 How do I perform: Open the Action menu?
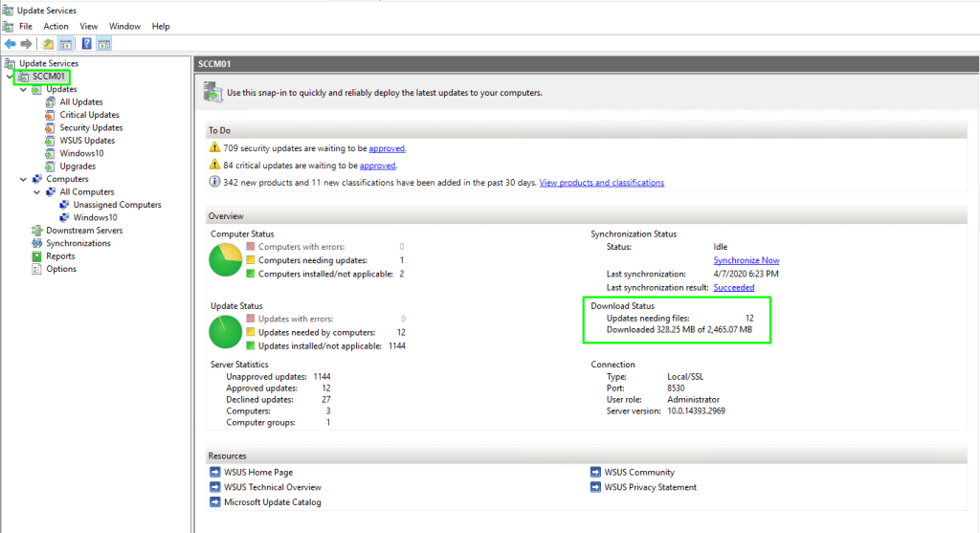click(56, 26)
